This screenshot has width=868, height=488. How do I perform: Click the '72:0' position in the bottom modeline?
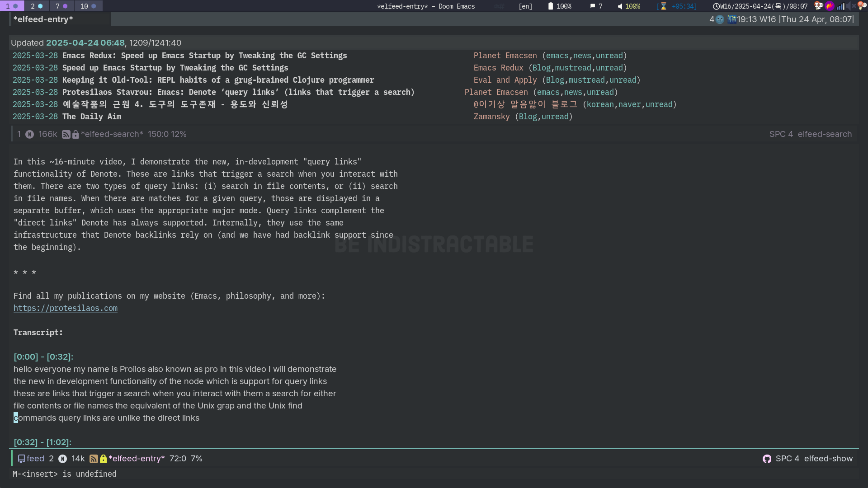click(178, 459)
